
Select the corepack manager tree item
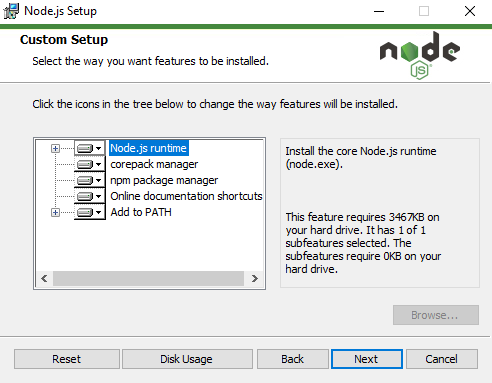[x=154, y=164]
